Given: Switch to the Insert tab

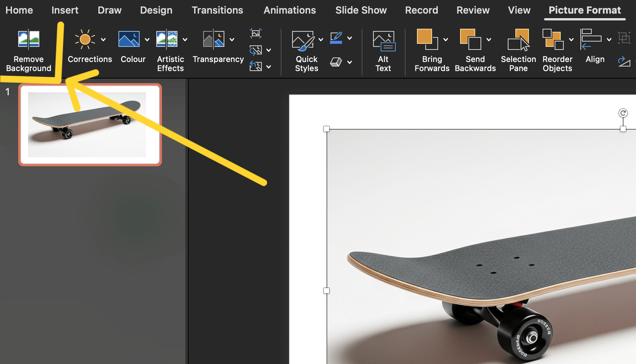Looking at the screenshot, I should point(65,10).
